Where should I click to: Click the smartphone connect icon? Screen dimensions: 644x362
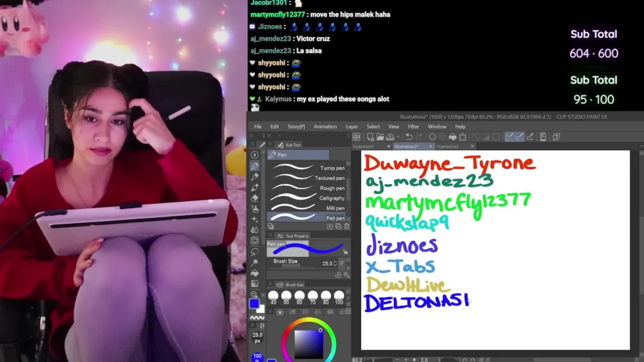point(543,137)
